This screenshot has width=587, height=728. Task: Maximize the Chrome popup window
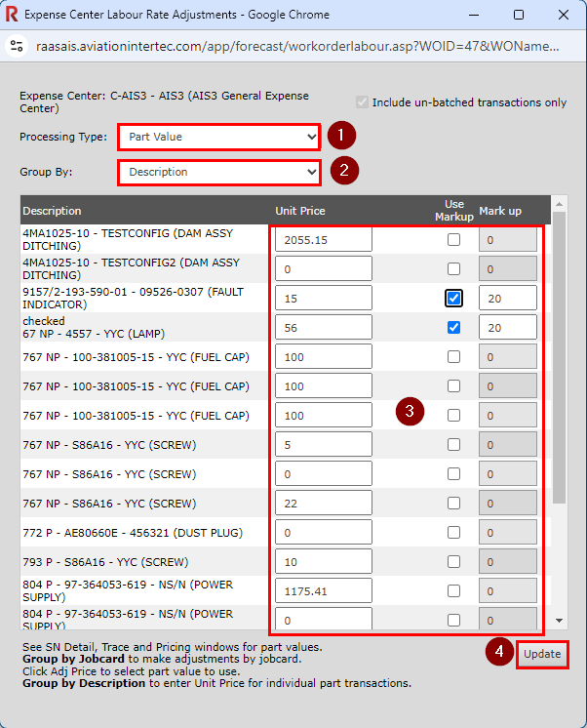click(x=518, y=15)
